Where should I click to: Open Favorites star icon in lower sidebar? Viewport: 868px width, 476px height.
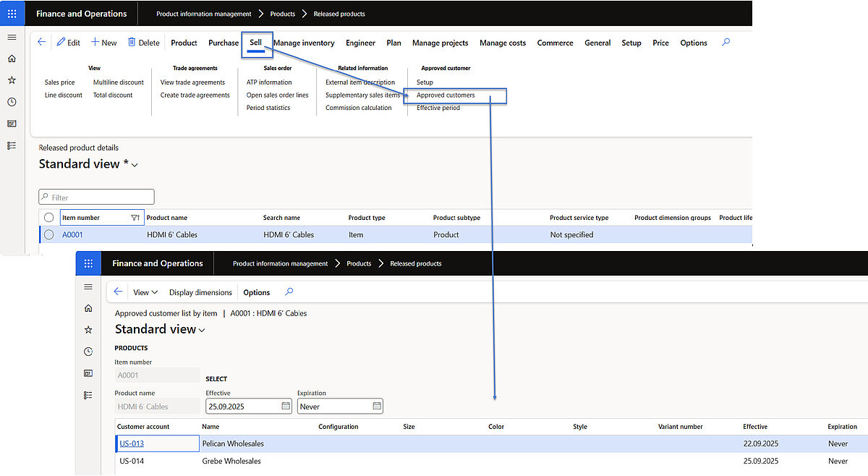(x=88, y=330)
